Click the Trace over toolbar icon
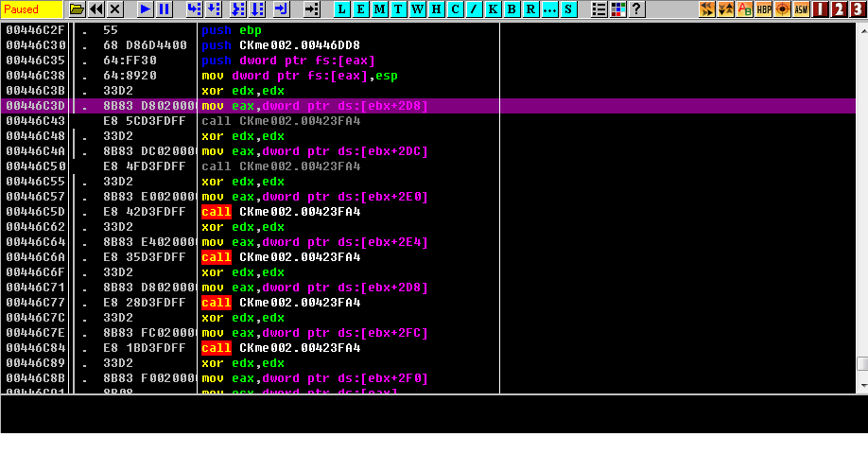Viewport: 868px width, 454px height. tap(257, 9)
